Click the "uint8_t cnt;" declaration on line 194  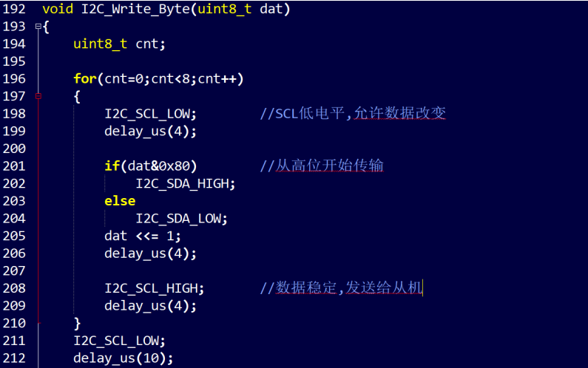[119, 44]
